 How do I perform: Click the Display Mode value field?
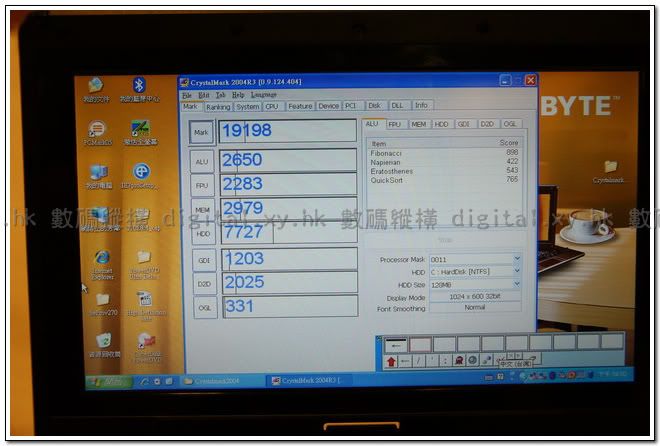coord(475,297)
